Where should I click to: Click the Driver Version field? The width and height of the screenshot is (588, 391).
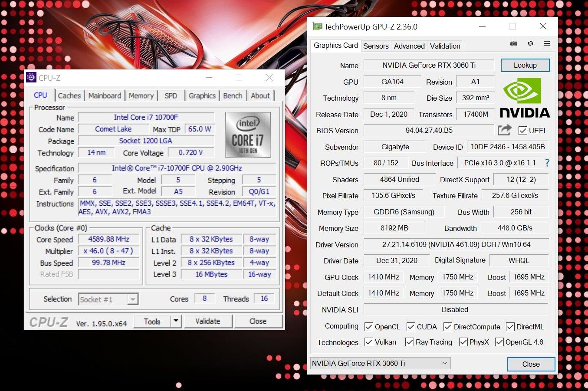click(456, 244)
